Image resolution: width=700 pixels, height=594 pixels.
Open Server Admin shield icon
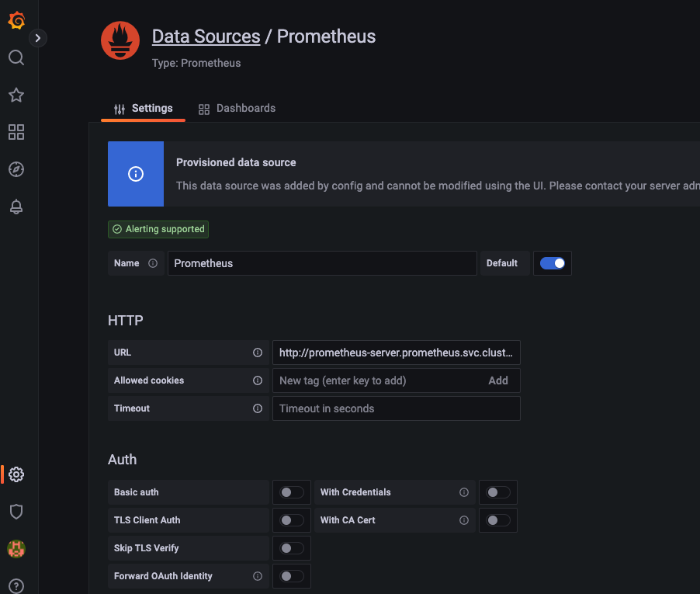[16, 512]
